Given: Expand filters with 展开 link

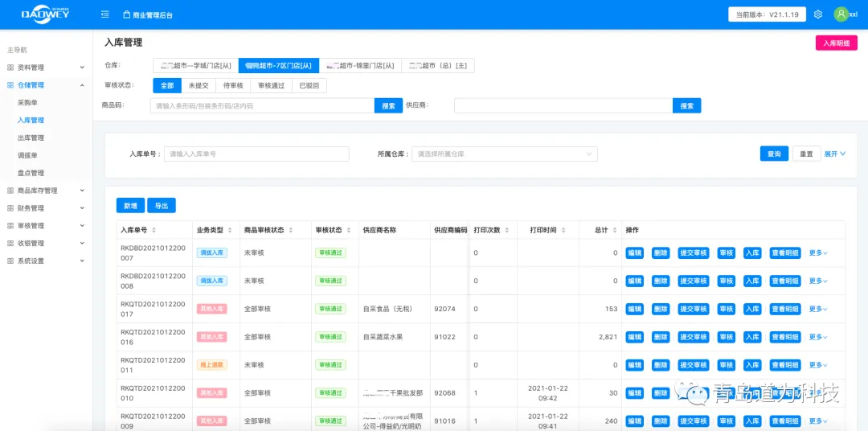Looking at the screenshot, I should (x=834, y=154).
